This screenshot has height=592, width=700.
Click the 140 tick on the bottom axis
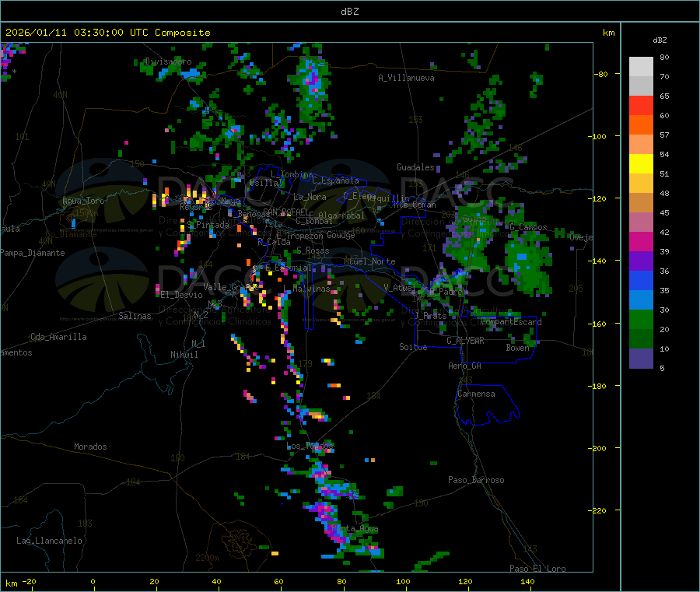(x=527, y=581)
